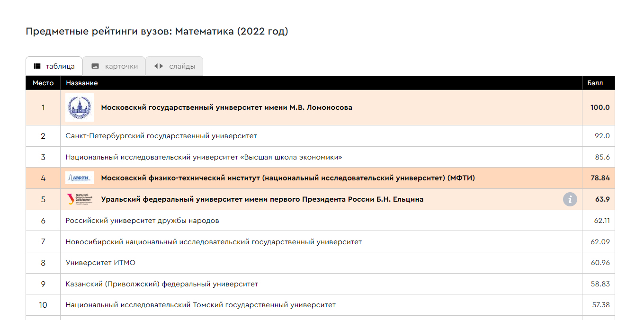Viewport: 644px width, 320px height.
Task: Click Высшая школа экономики university name
Action: tap(204, 157)
